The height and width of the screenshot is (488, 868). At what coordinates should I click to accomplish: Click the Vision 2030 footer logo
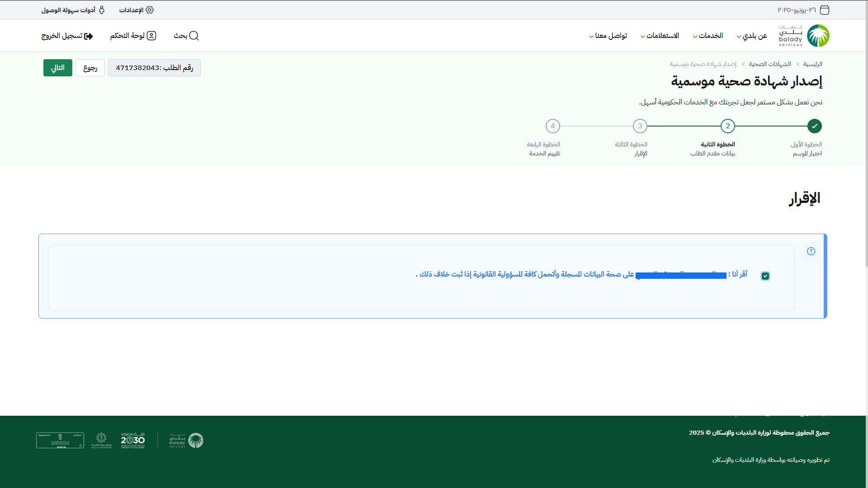click(133, 440)
